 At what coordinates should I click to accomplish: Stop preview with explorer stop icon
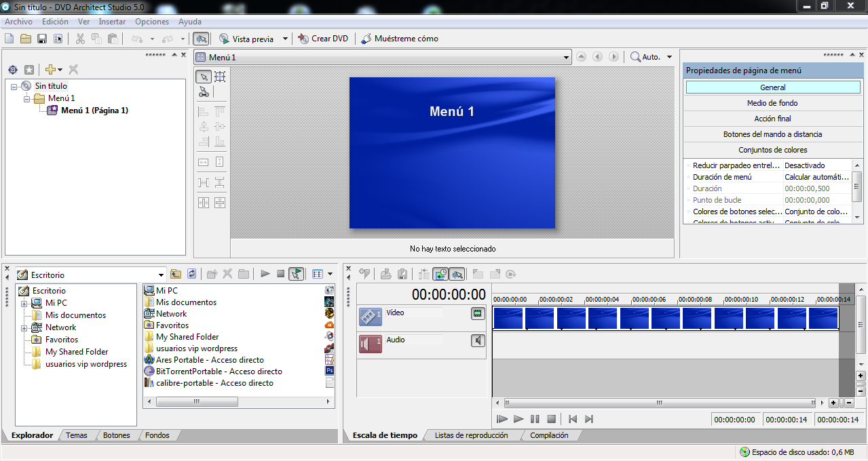pos(281,274)
